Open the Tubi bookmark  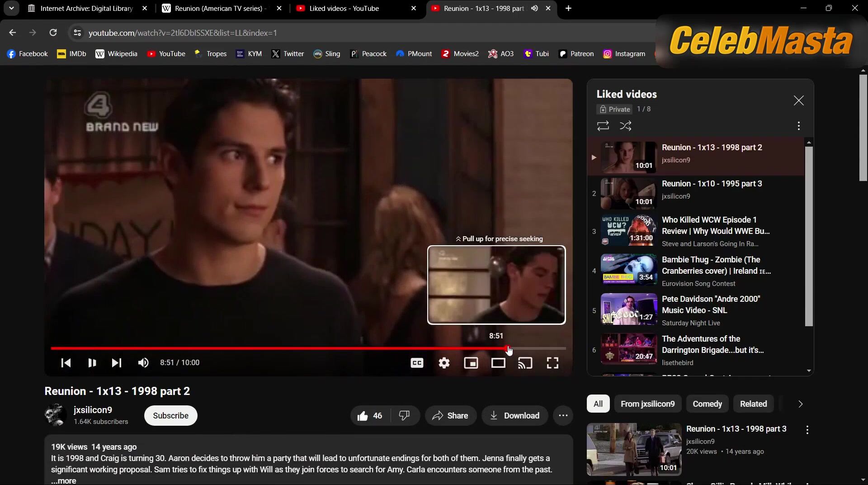pyautogui.click(x=536, y=54)
